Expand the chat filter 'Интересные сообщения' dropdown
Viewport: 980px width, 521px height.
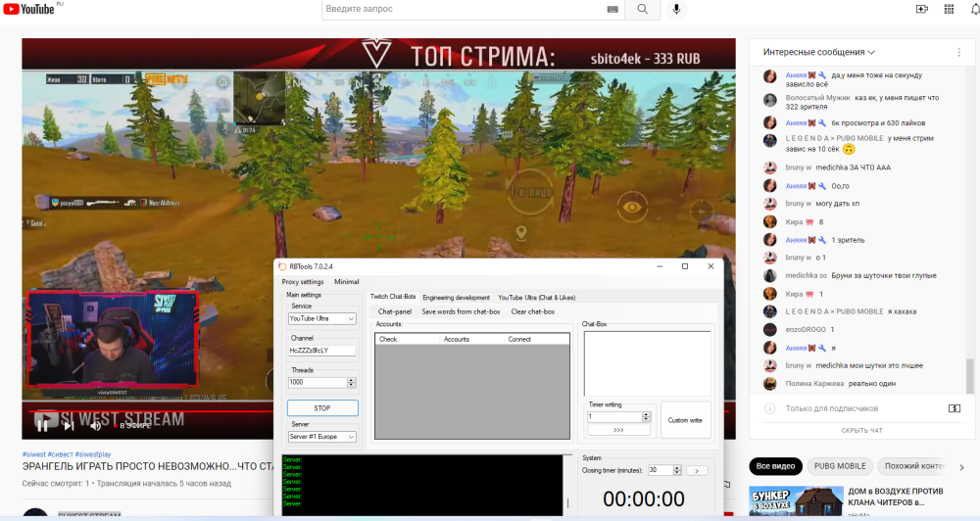[x=818, y=52]
